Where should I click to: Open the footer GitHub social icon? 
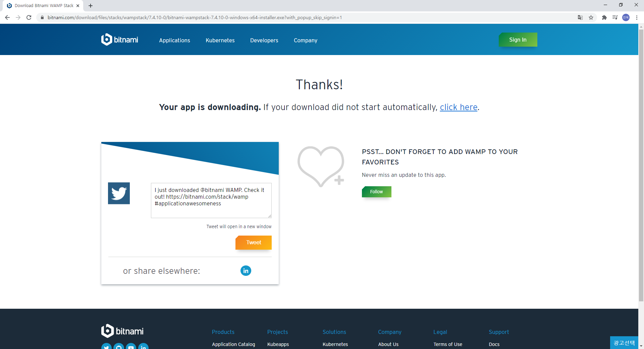coord(119,347)
